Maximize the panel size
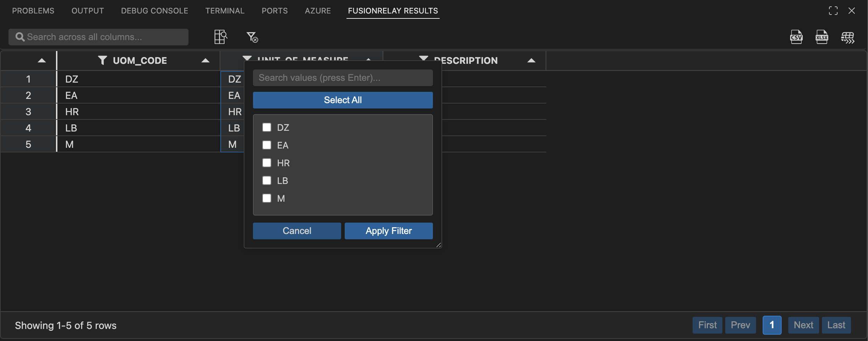The width and height of the screenshot is (868, 341). click(x=833, y=11)
